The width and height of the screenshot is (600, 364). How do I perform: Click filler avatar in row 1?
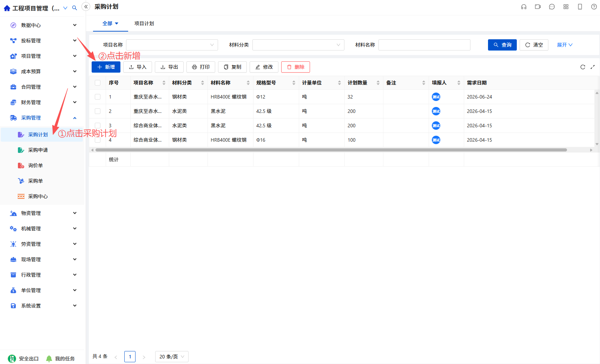coord(436,97)
